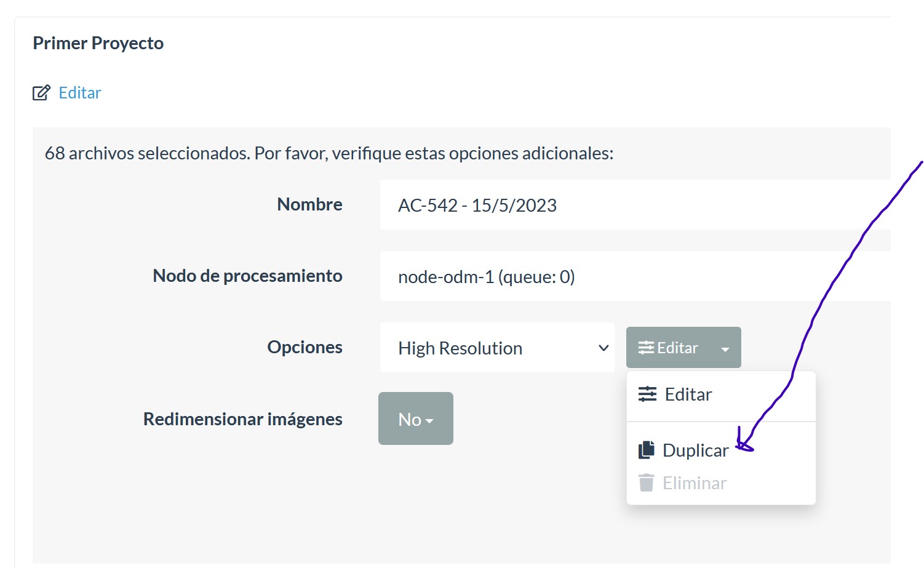Click the sliders icon on the gray Editar button
This screenshot has width=924, height=568.
[647, 347]
